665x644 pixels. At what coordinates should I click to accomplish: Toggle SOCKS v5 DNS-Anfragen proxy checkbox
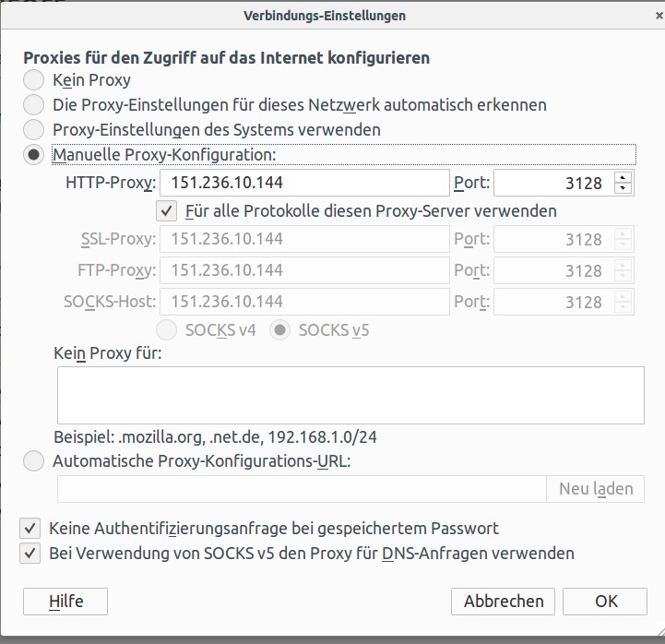[x=30, y=554]
